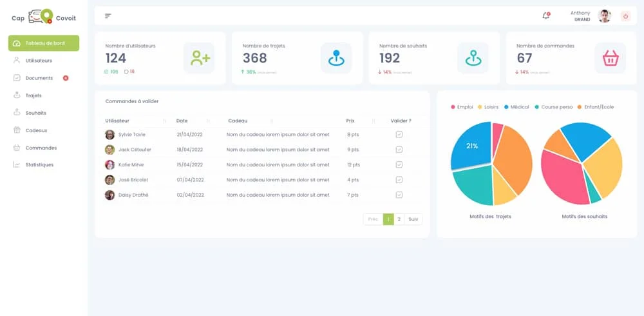
Task: Toggle the Course perso legend item
Action: tap(554, 107)
